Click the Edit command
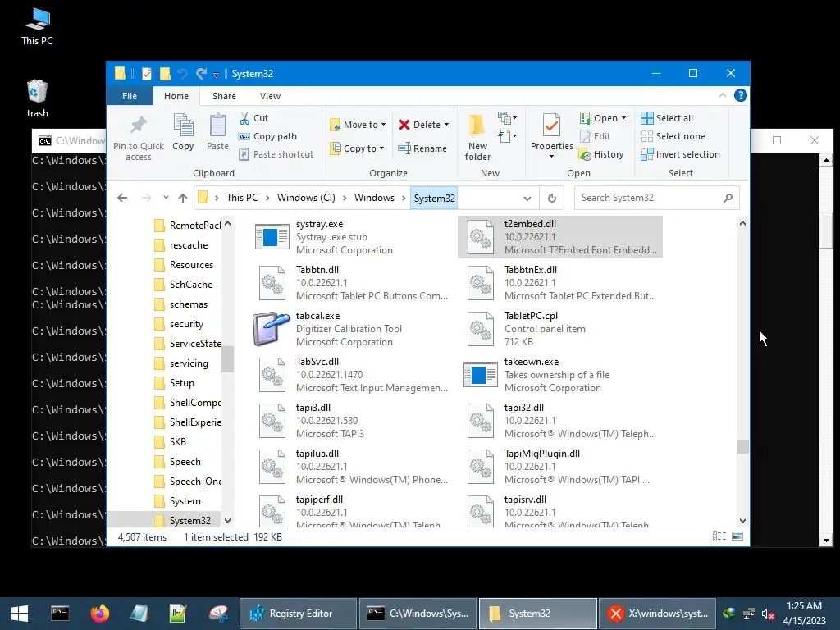Image resolution: width=840 pixels, height=630 pixels. point(596,136)
